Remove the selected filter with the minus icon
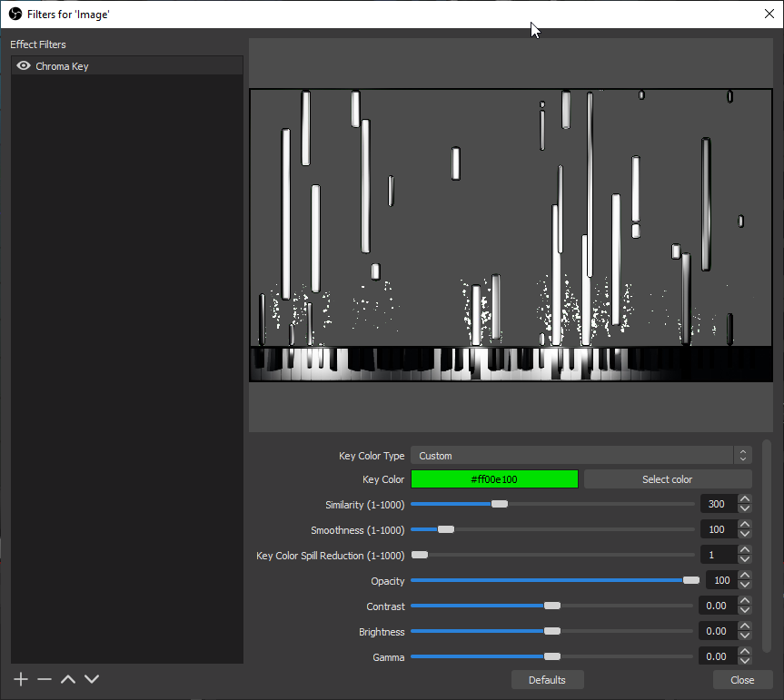 [45, 679]
